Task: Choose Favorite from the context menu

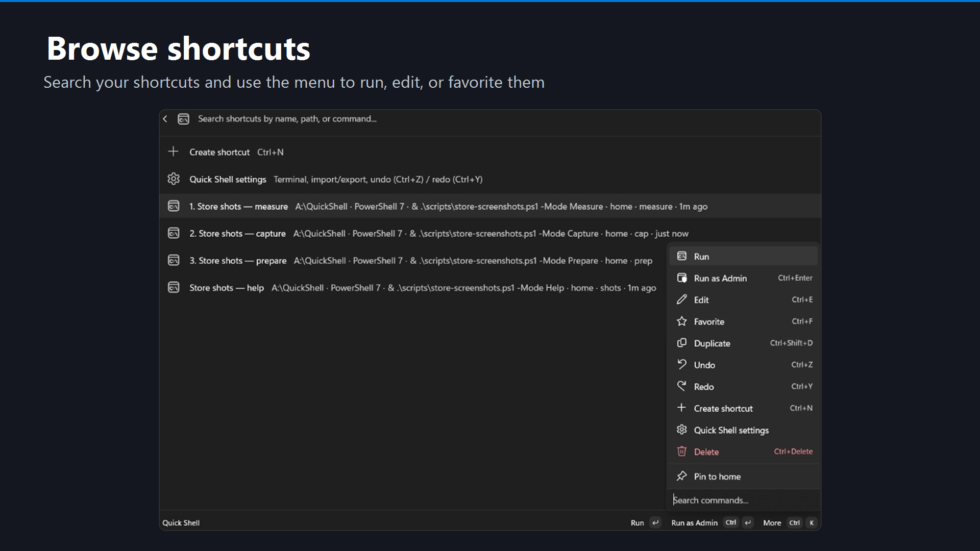Action: (x=744, y=321)
